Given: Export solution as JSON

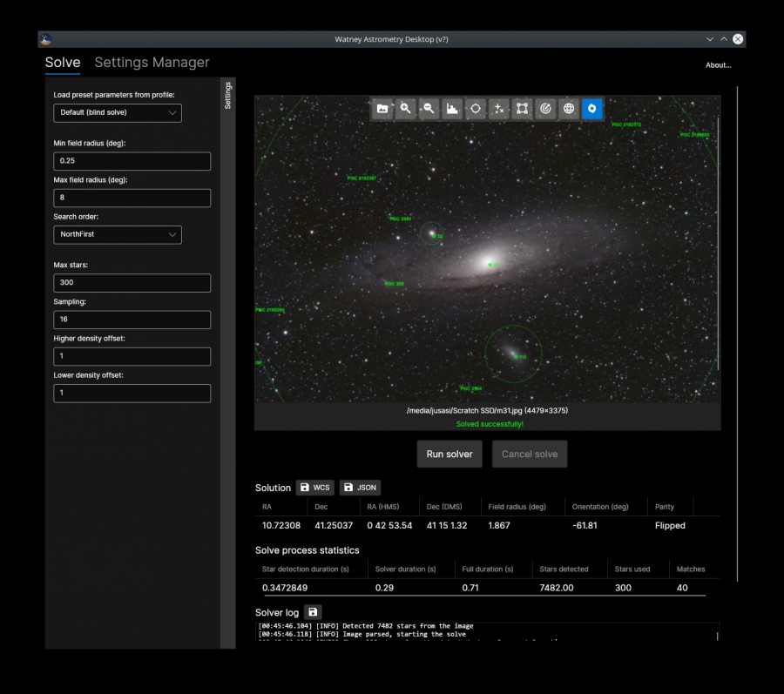Looking at the screenshot, I should tap(360, 488).
